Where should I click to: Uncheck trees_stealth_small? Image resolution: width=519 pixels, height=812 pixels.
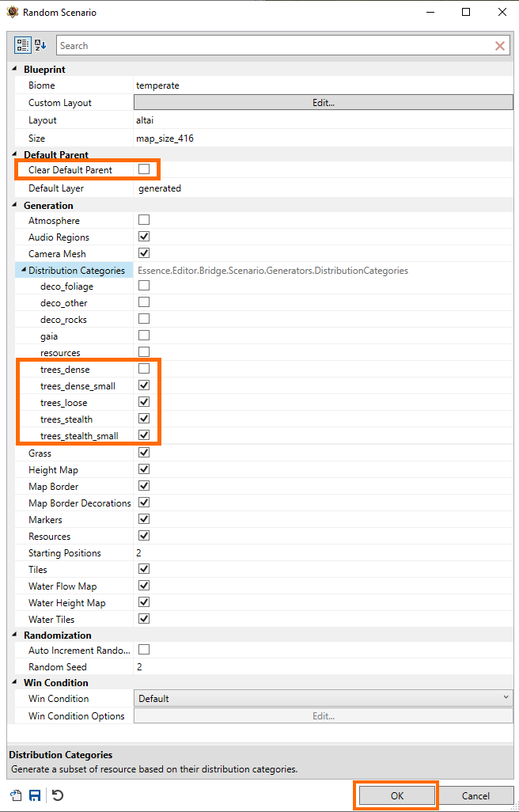click(x=144, y=434)
